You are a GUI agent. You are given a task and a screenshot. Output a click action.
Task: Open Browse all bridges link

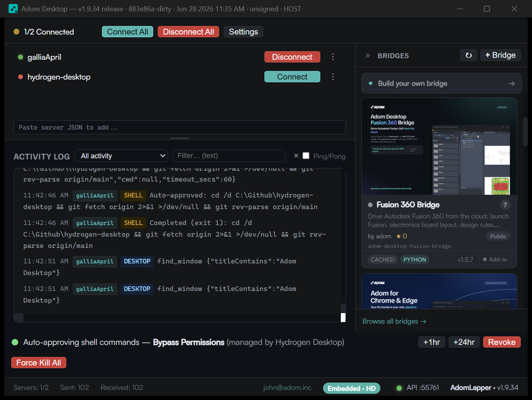pos(394,321)
